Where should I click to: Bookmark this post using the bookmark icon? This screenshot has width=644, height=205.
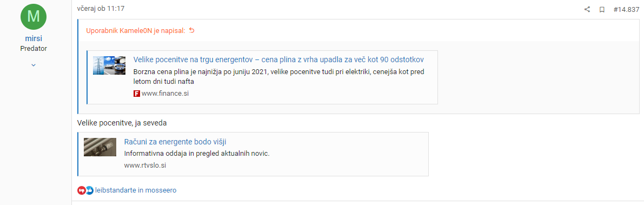(x=602, y=9)
